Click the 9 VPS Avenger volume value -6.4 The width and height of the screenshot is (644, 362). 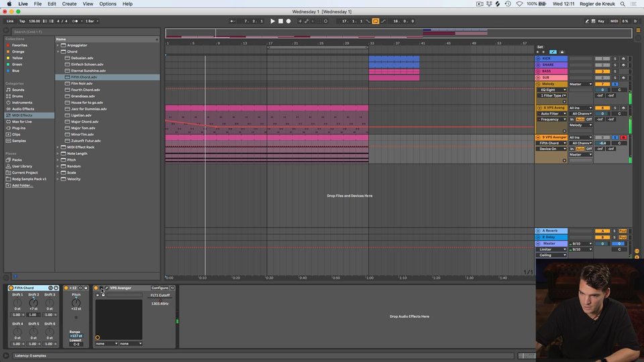click(x=602, y=143)
